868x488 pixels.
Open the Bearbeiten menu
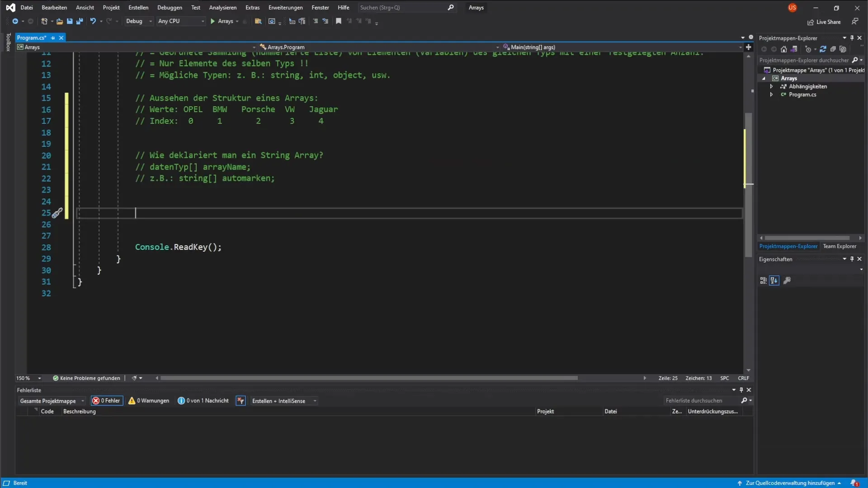pos(54,8)
